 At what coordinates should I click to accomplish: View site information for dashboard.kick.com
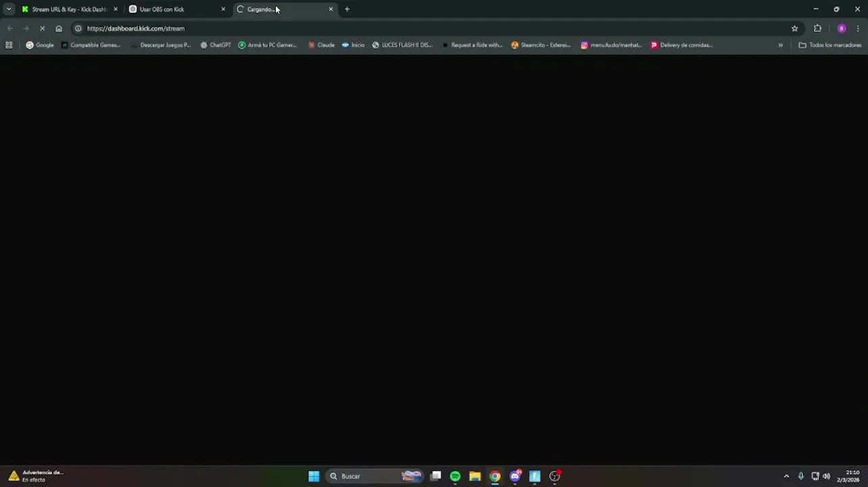coord(78,28)
